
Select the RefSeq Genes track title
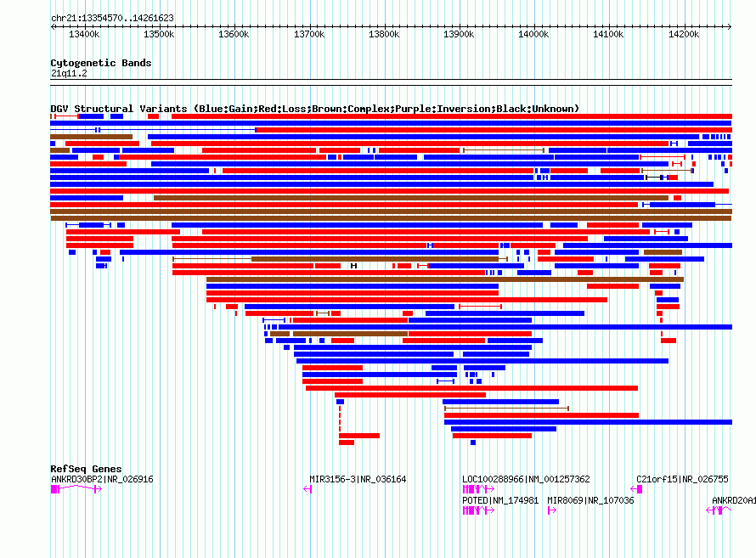click(x=86, y=469)
